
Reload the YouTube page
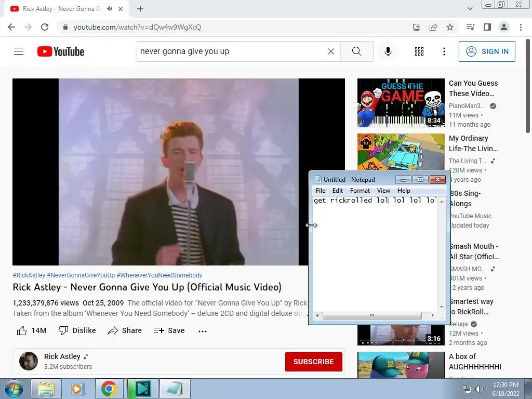point(45,27)
